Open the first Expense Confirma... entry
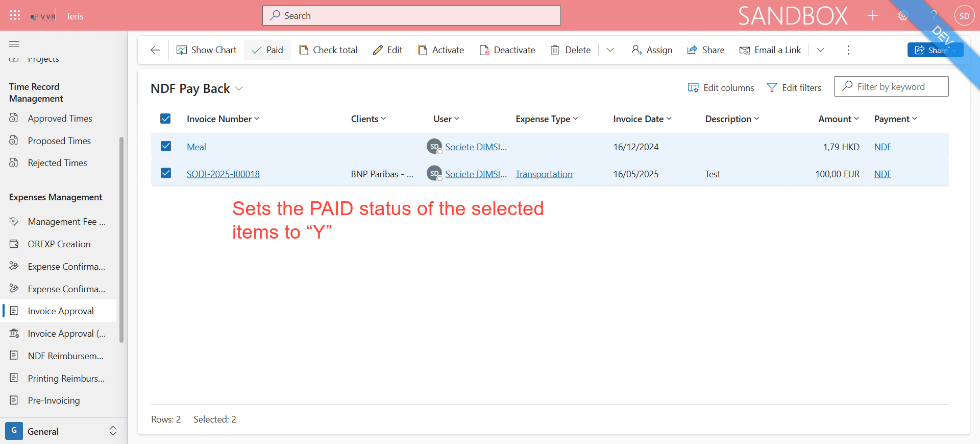980x444 pixels. (59, 267)
